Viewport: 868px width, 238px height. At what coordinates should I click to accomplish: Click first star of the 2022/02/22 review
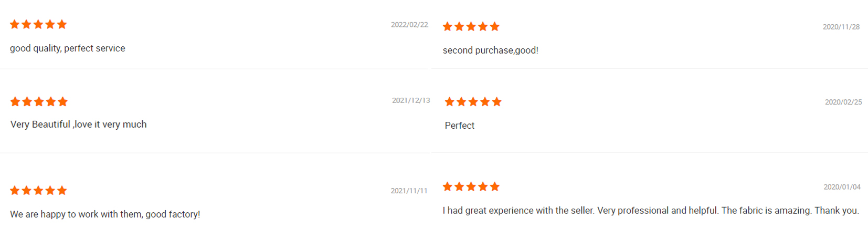[x=15, y=24]
